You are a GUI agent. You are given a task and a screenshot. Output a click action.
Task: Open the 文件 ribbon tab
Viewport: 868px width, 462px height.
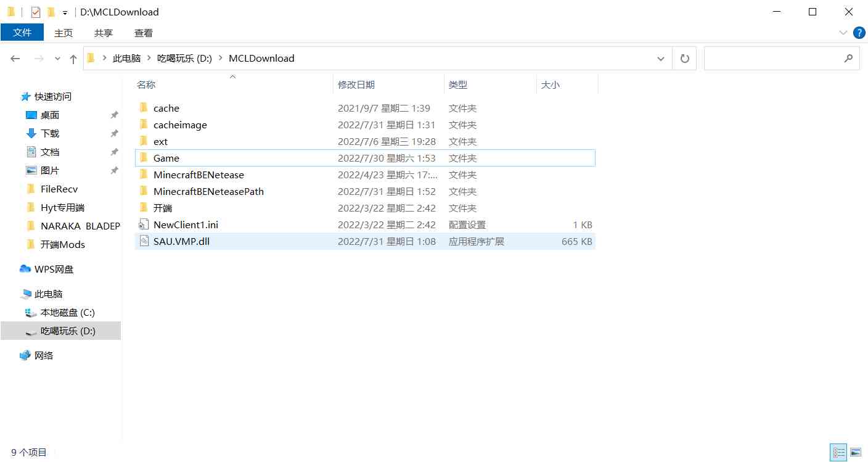coord(22,32)
